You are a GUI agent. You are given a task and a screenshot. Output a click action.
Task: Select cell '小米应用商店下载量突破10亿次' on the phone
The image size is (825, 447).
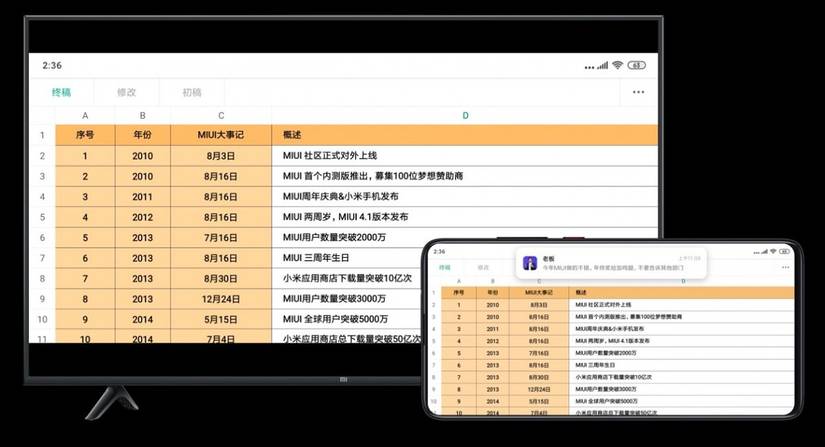pyautogui.click(x=681, y=377)
